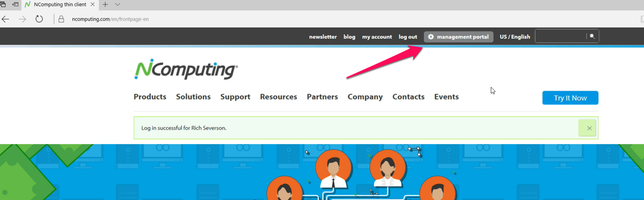Go to my account
The image size is (644, 200).
pos(377,37)
